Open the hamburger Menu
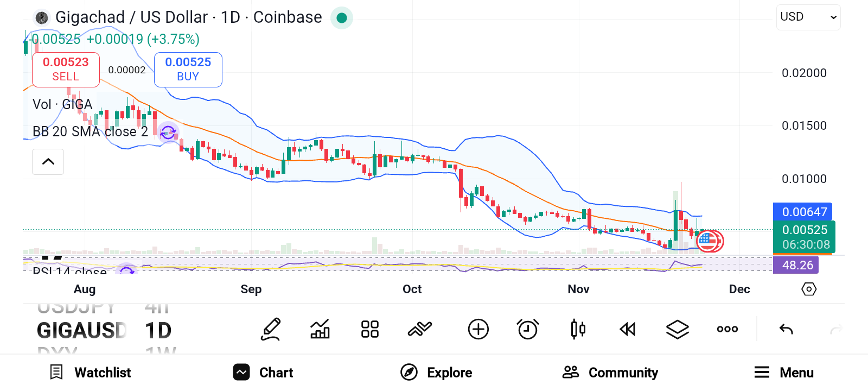The height and width of the screenshot is (391, 868). pos(783,373)
